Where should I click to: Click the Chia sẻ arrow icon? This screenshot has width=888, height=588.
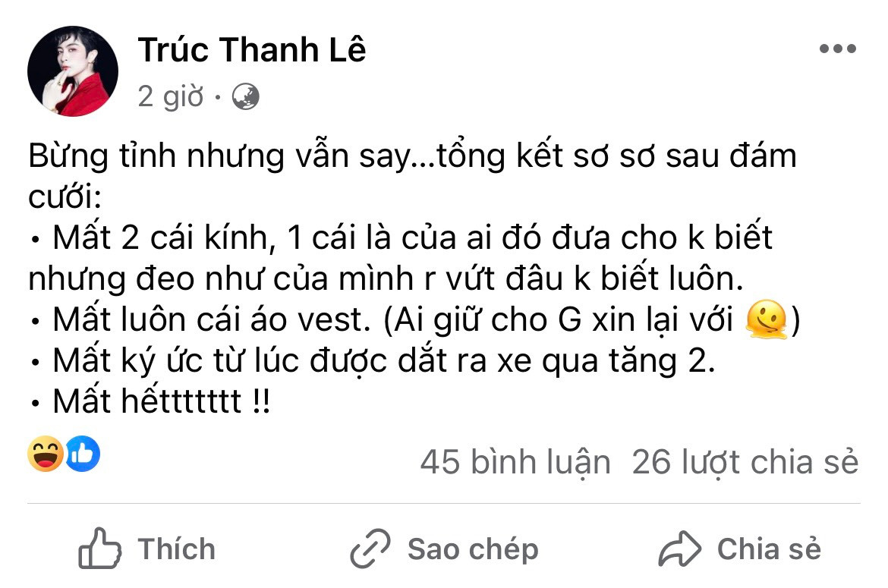point(680,547)
